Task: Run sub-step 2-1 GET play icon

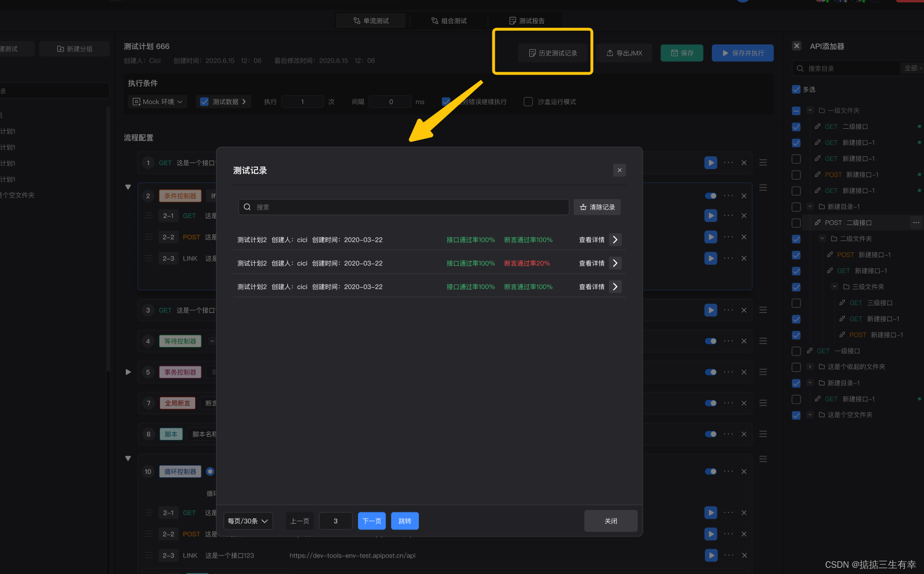Action: click(711, 216)
